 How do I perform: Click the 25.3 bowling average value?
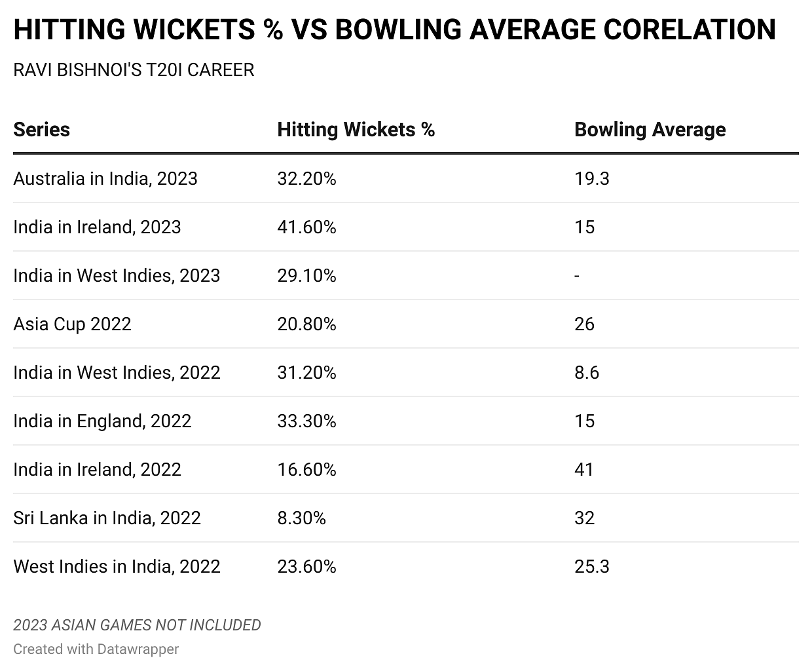tap(591, 567)
